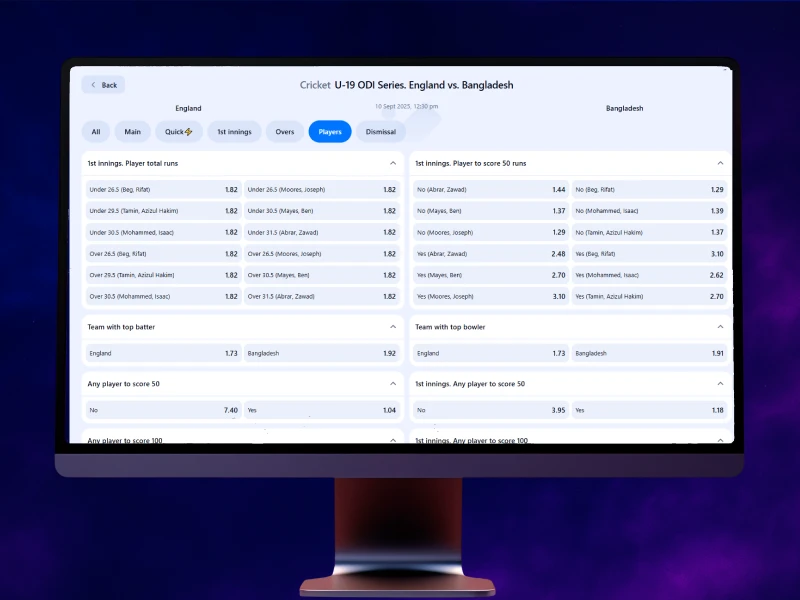This screenshot has height=600, width=800.
Task: Pick No at 7.40 for any player to score 50
Action: 162,410
